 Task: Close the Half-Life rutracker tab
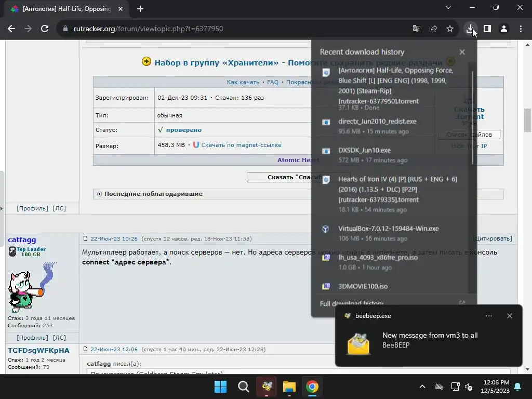[x=121, y=9]
